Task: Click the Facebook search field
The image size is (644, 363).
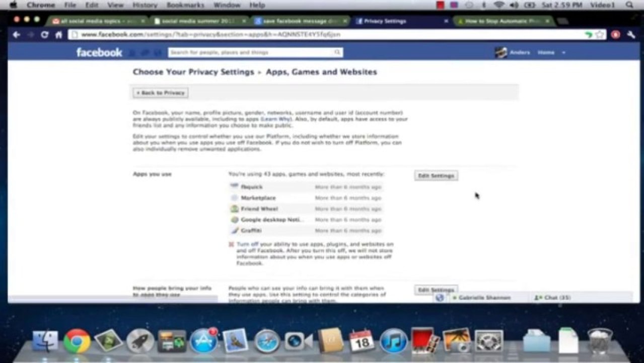Action: (x=256, y=52)
